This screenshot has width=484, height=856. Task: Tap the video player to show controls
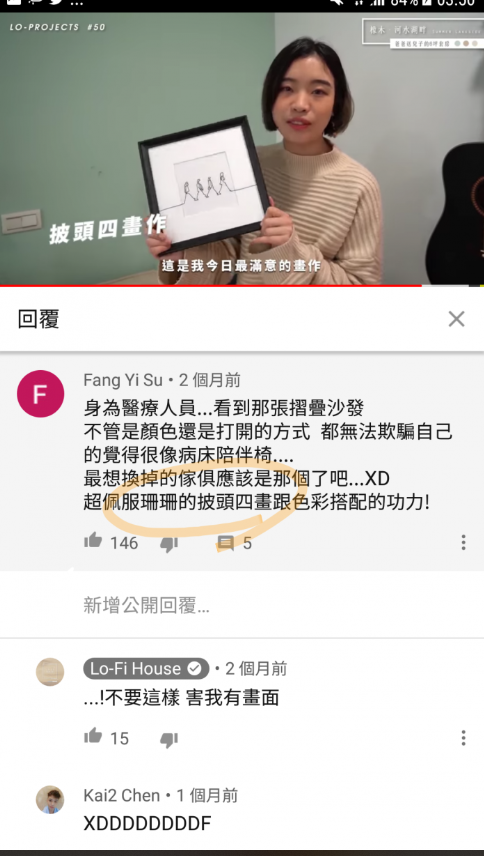coord(242,148)
